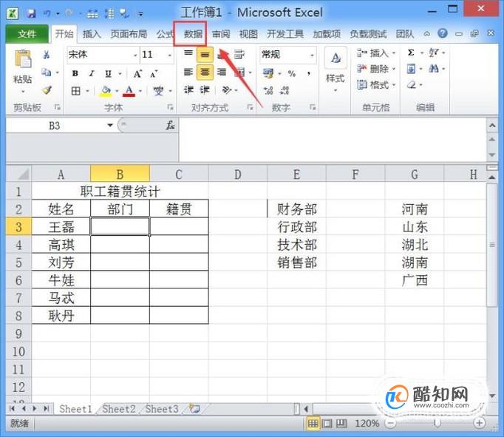Click the Save icon in quick access
The width and height of the screenshot is (504, 437).
pos(31,13)
